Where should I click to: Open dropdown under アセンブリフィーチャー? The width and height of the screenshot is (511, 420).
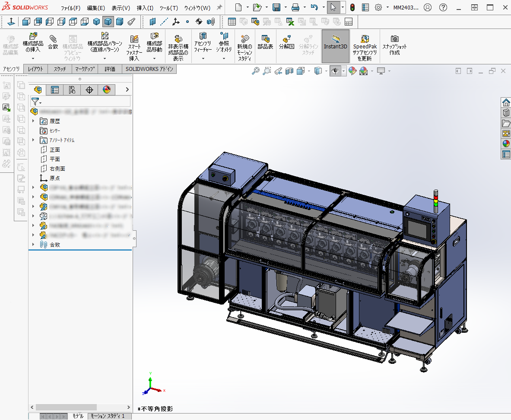[x=203, y=58]
